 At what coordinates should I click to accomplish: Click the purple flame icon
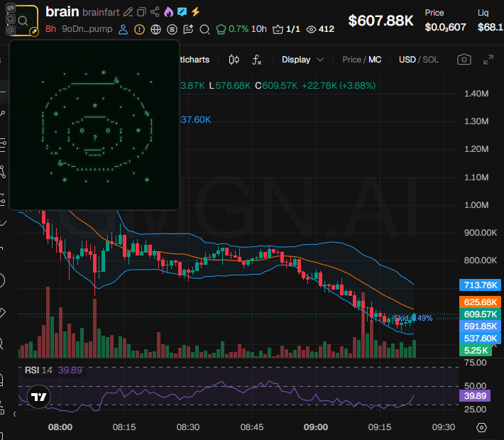(x=168, y=12)
